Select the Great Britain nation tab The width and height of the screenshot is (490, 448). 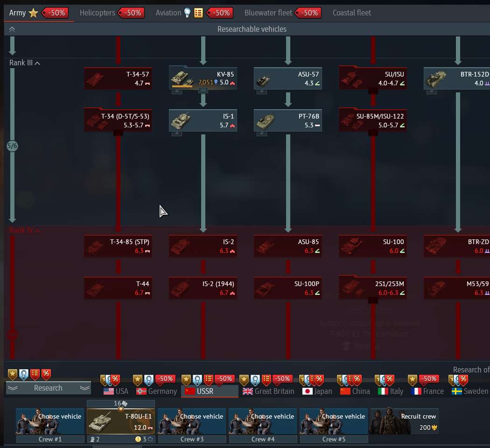coord(268,391)
